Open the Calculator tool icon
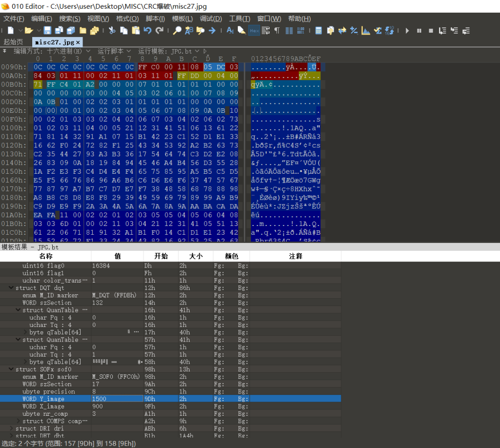The width and height of the screenshot is (500, 448). click(318, 30)
